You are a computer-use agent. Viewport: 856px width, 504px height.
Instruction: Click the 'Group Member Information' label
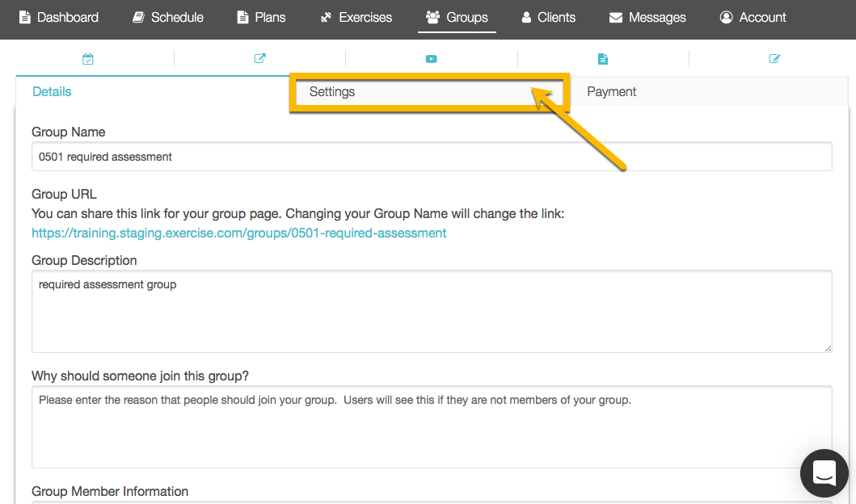point(110,491)
